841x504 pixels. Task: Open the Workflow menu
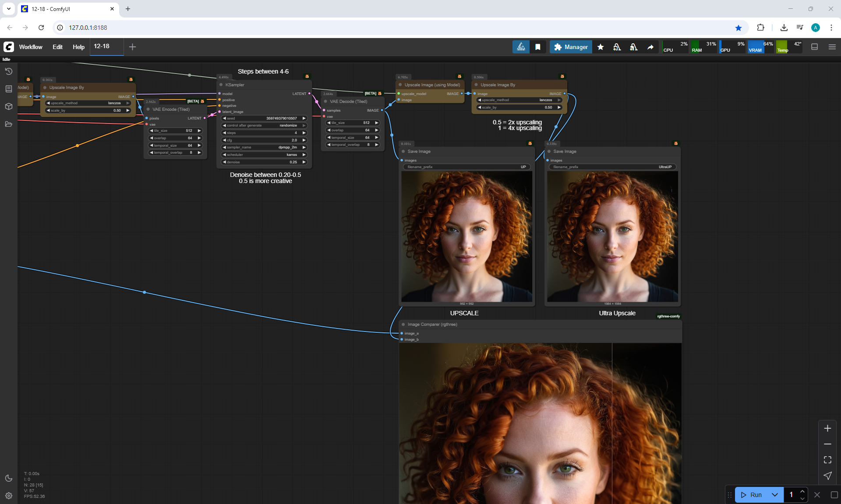coord(31,47)
